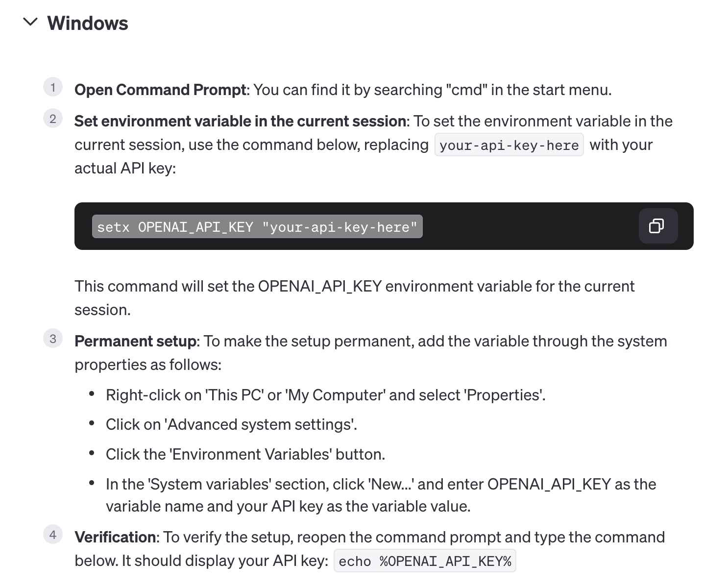Screen dimensions: 728x587
Task: Click the bold "Verification" label
Action: coord(115,537)
